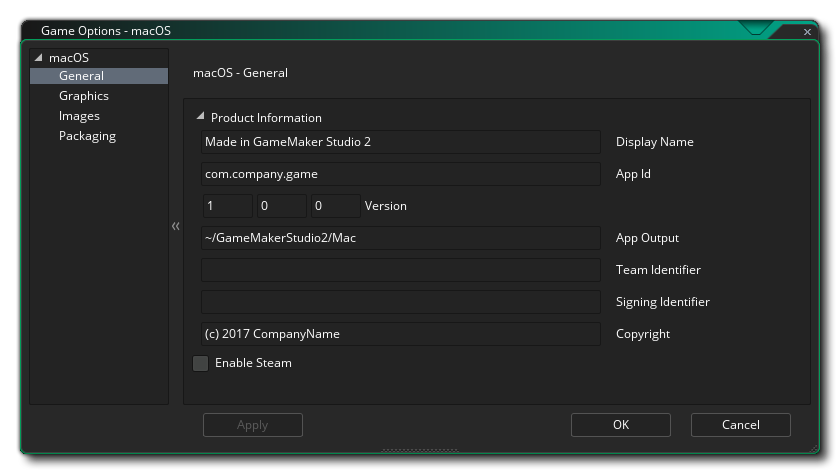Click the Display Name text field
Viewport: 840px width, 474px height.
(400, 142)
